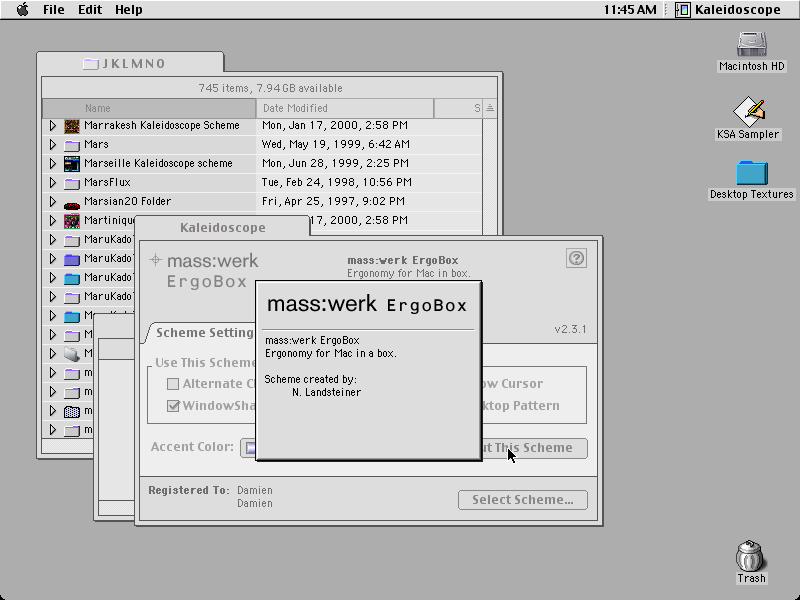Toggle the WindowShade checkbox

[x=173, y=406]
